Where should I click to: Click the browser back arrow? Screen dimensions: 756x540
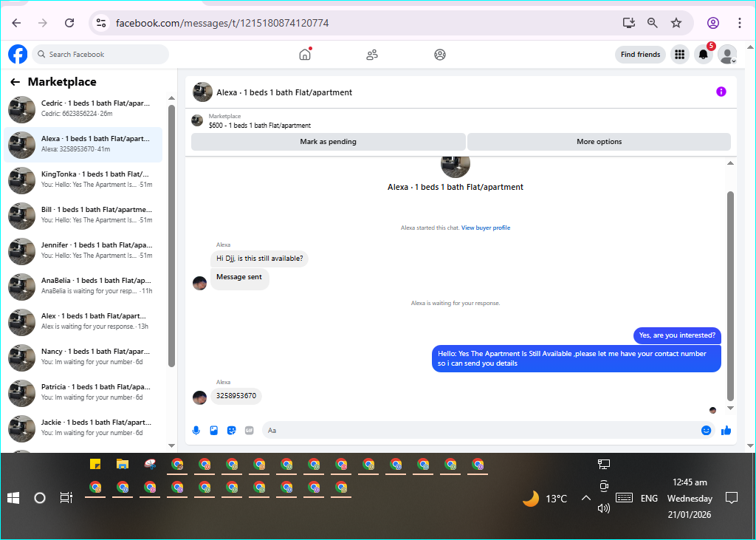[x=16, y=23]
